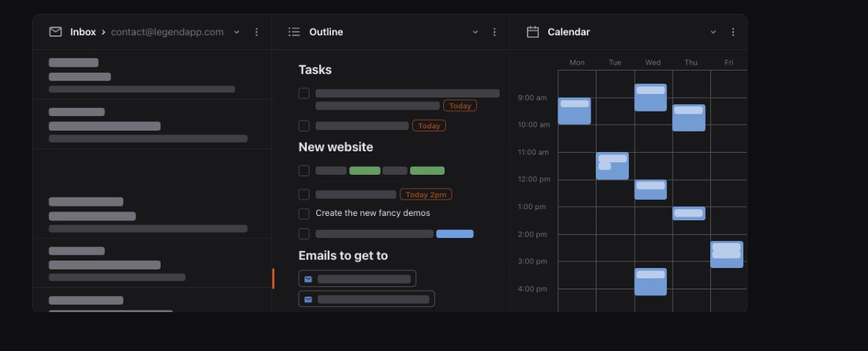This screenshot has width=868, height=351.
Task: Click the 'Today 2pm' due badge
Action: (x=426, y=195)
